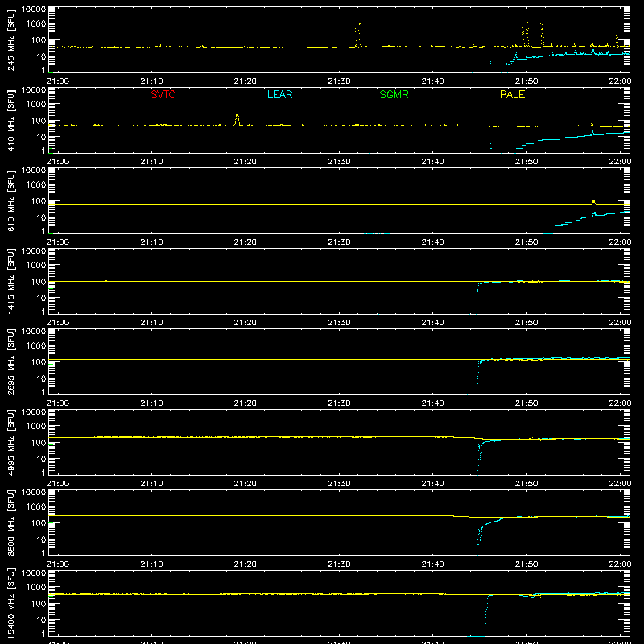The height and width of the screenshot is (644, 644).
Task: Click the 10000 y-axis label of the 245 MHz plot
Action: click(34, 10)
